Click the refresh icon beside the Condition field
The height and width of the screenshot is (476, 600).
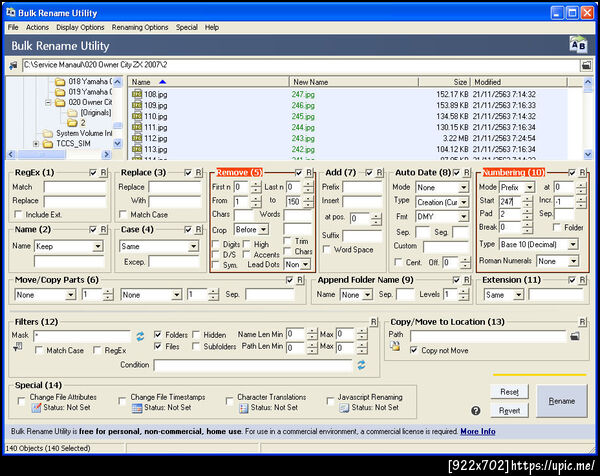point(361,365)
